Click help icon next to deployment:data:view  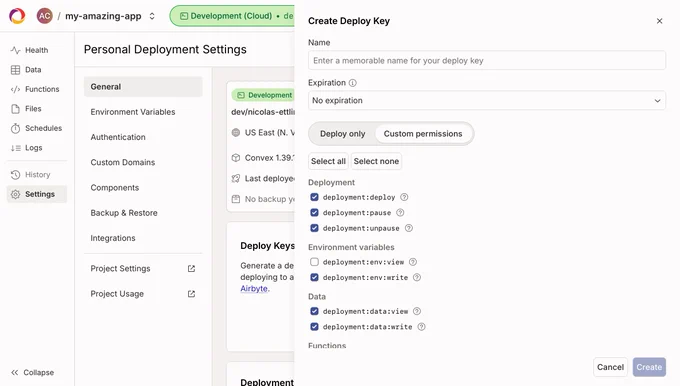[417, 311]
